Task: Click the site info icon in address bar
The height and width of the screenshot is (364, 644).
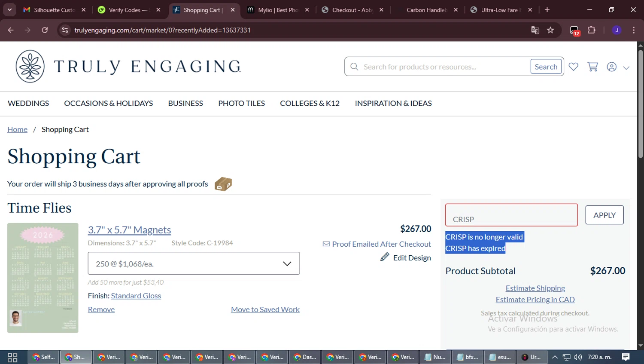Action: click(x=65, y=30)
